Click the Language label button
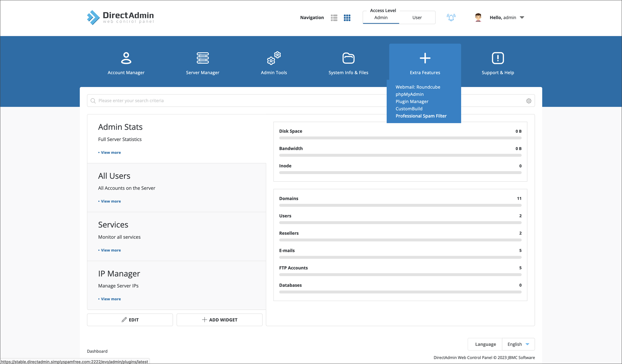The width and height of the screenshot is (622, 364). pyautogui.click(x=485, y=344)
